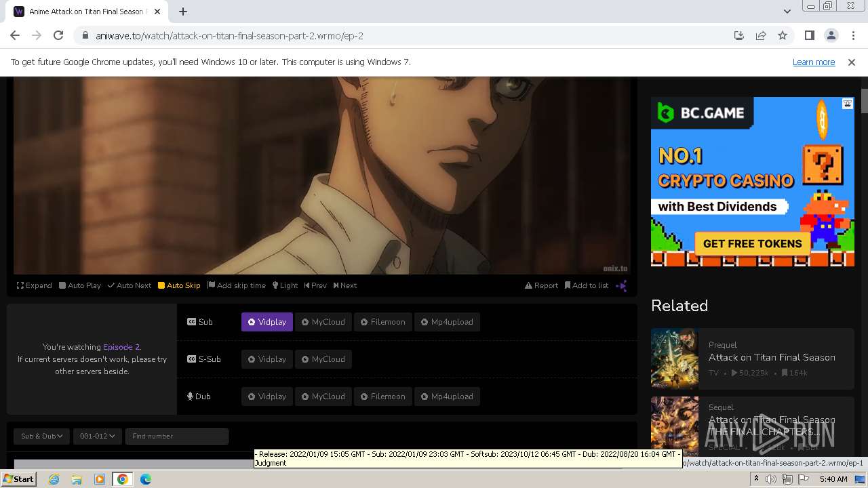Click GET FREE TOKENS in the ad

pos(752,244)
